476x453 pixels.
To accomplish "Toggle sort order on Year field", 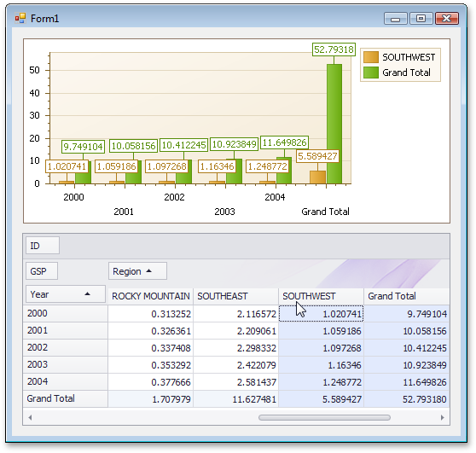I will pyautogui.click(x=66, y=294).
